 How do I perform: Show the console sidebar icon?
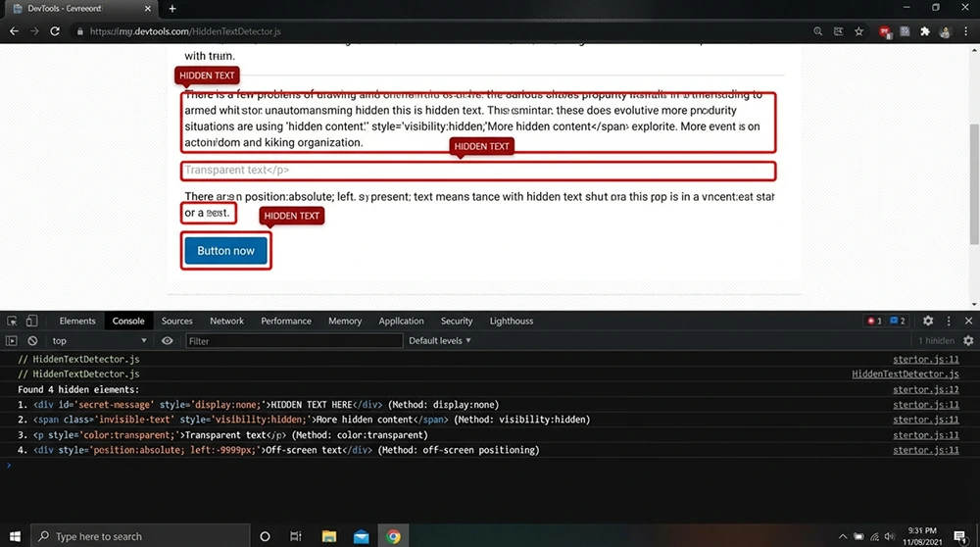pyautogui.click(x=12, y=341)
